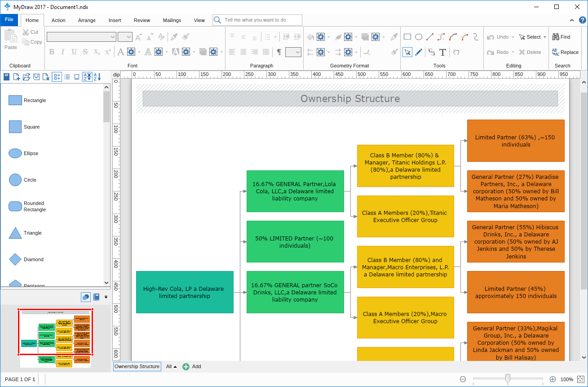
Task: Toggle Bold text formatting
Action: click(52, 52)
